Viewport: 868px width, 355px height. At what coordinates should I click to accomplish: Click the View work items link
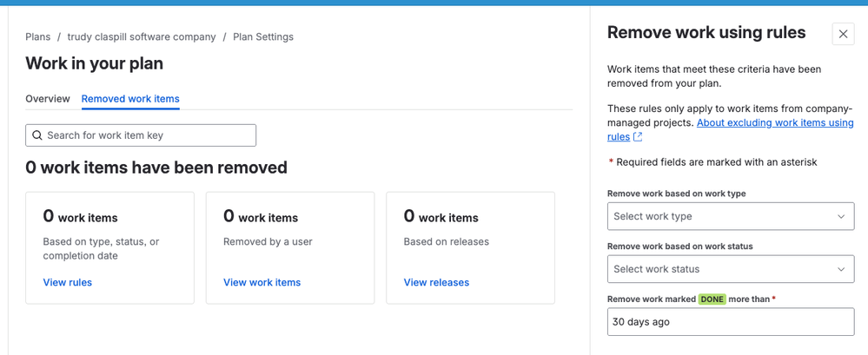tap(262, 282)
